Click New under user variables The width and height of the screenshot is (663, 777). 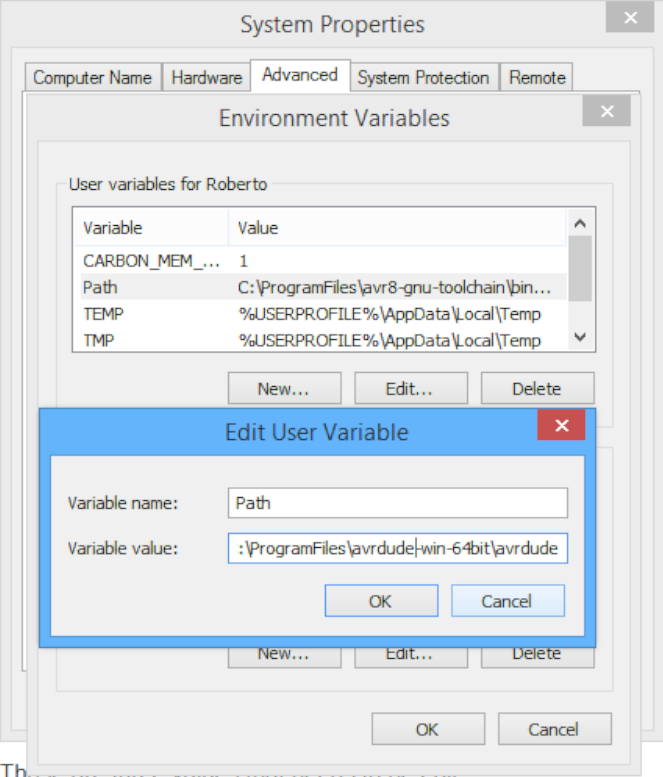pos(284,388)
